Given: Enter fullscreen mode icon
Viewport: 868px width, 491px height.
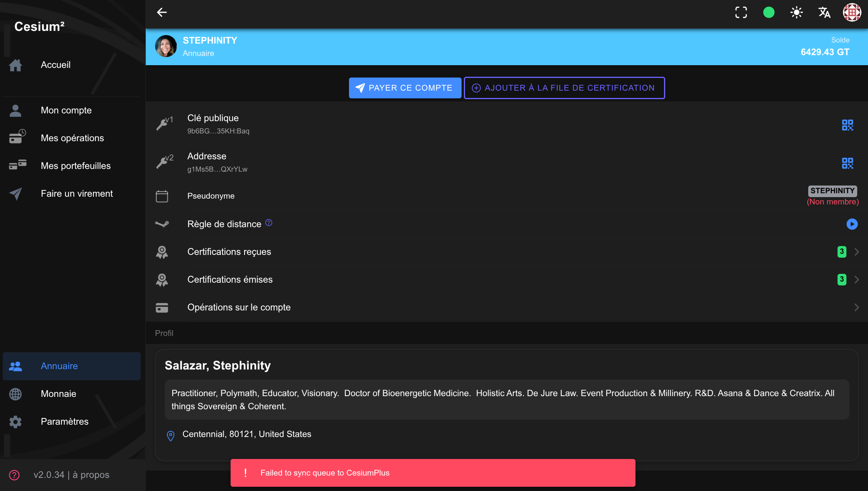Looking at the screenshot, I should tap(741, 12).
